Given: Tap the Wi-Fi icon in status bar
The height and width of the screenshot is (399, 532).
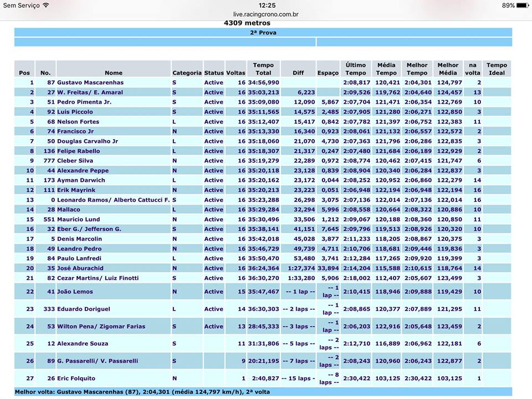Looking at the screenshot, I should click(45, 5).
